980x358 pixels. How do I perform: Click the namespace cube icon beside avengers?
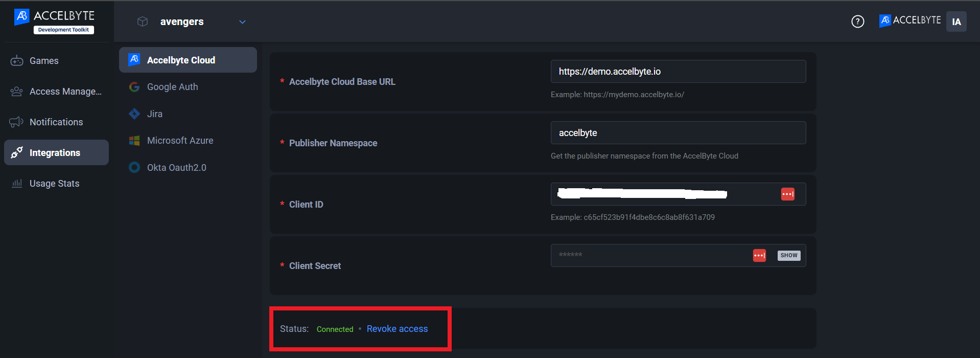point(143,21)
